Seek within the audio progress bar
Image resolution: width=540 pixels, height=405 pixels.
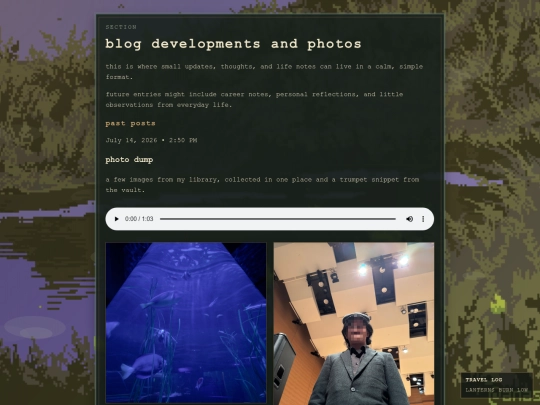(x=278, y=219)
